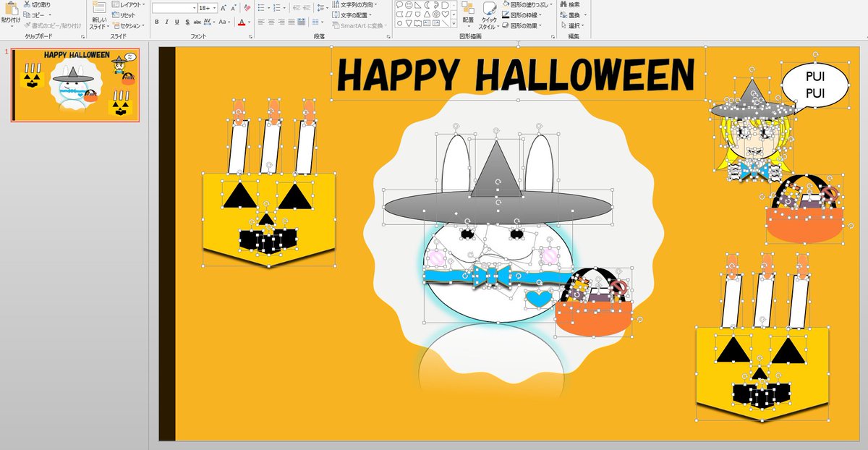Apply the red font color A
The image size is (868, 450).
242,22
